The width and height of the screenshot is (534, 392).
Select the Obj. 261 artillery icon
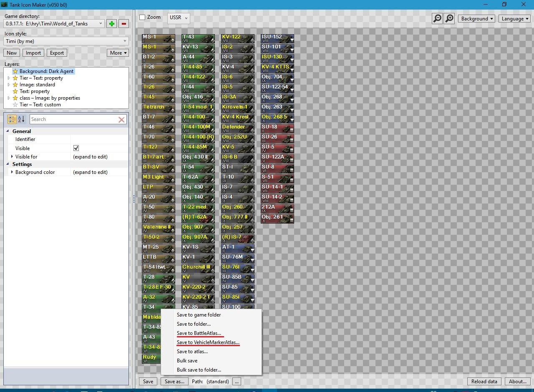[x=277, y=219]
